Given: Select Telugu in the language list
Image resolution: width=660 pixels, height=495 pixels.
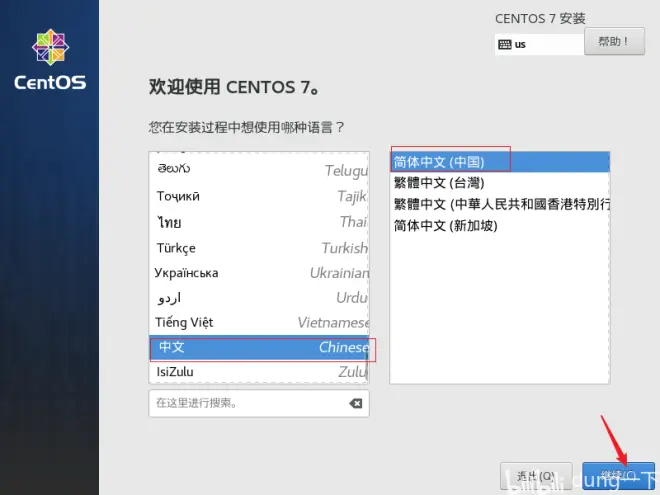Looking at the screenshot, I should pyautogui.click(x=259, y=169).
